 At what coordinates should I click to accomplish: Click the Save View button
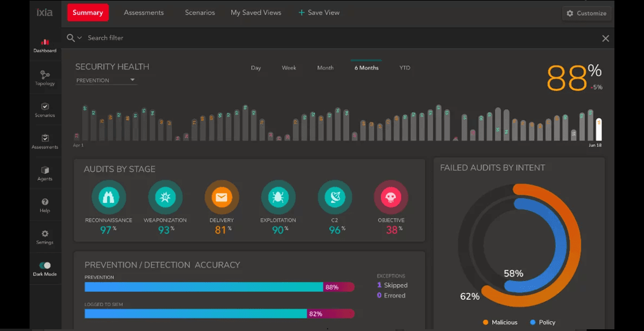coord(319,13)
